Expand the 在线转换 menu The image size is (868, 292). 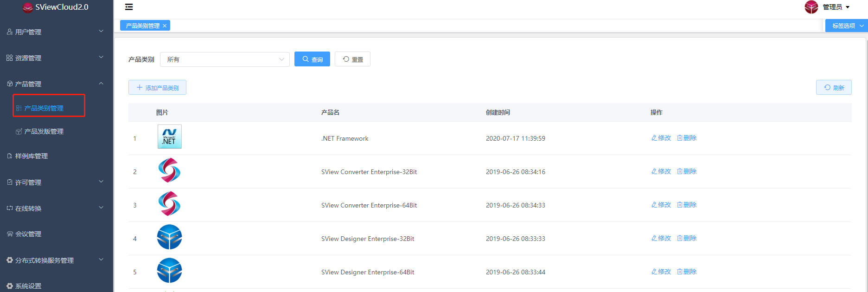tap(57, 208)
